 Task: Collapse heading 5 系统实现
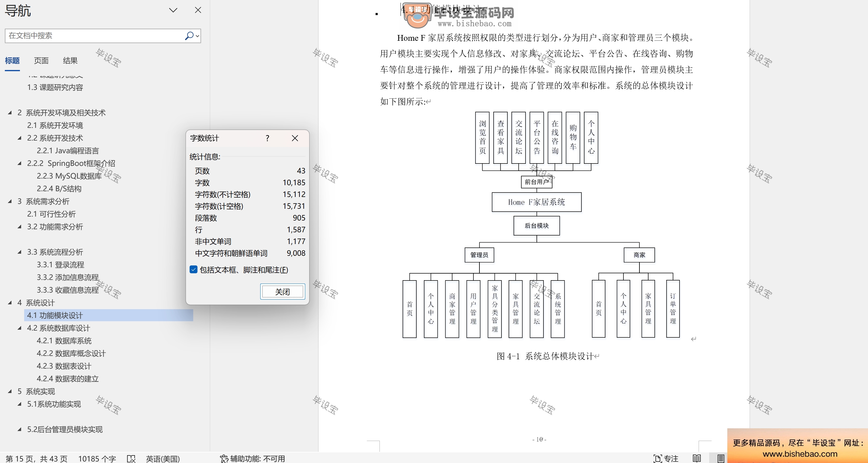(x=10, y=391)
